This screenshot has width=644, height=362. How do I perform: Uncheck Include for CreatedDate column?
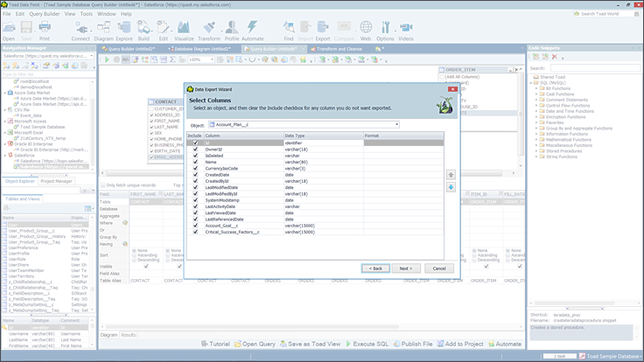click(195, 174)
